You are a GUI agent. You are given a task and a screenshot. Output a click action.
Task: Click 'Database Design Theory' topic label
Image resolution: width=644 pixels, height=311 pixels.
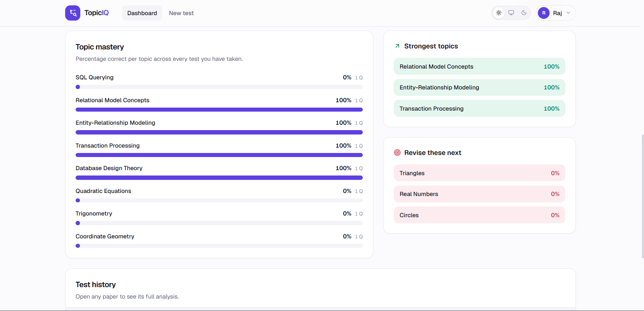pos(109,168)
